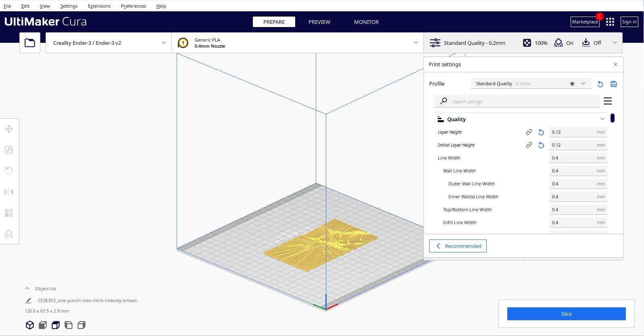Click the Search settings field
The width and height of the screenshot is (644, 336).
click(517, 101)
